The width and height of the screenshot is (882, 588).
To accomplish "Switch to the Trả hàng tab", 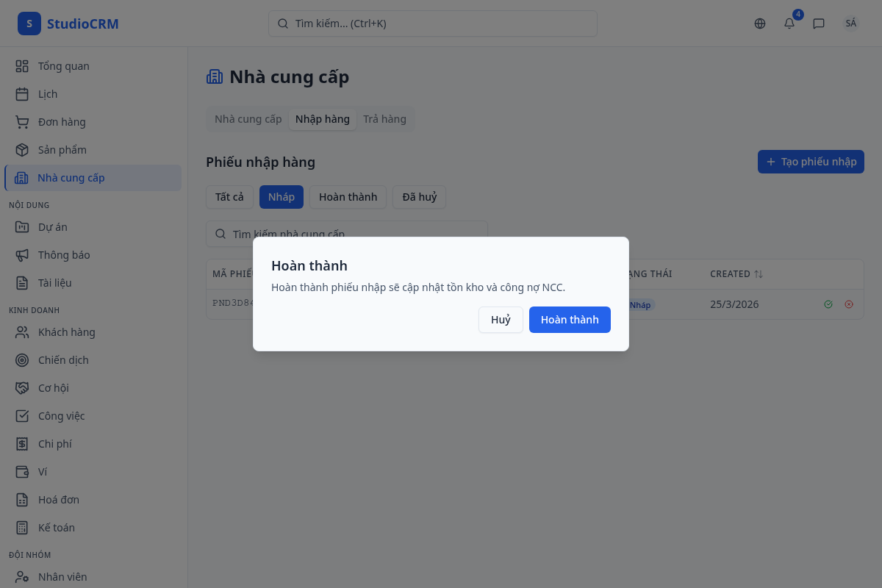I will pyautogui.click(x=384, y=119).
